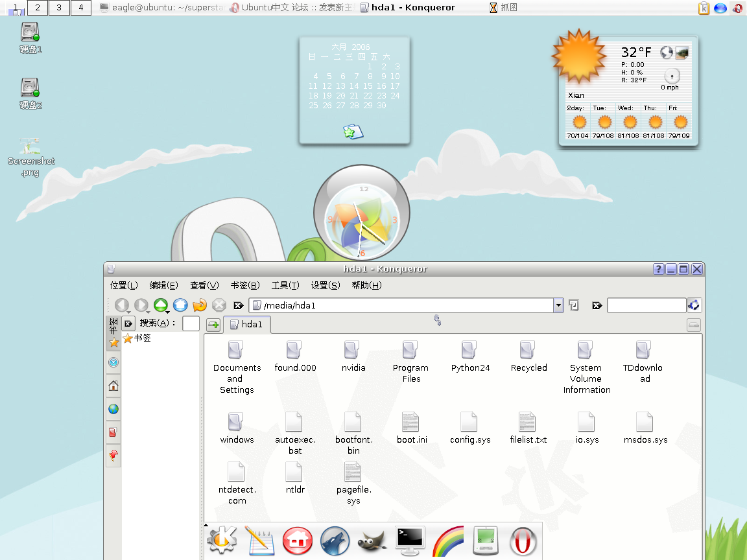Open the 编辑(E) menu
This screenshot has height=560, width=747.
[163, 285]
